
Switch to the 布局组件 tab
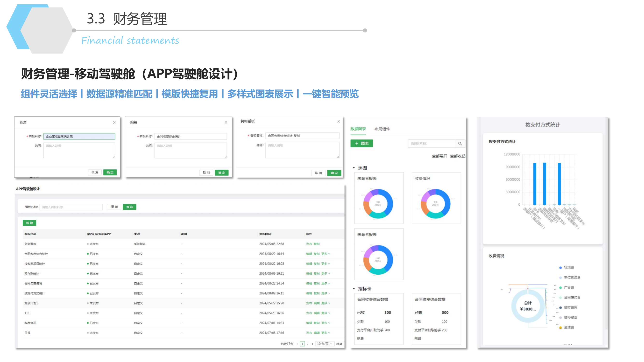[x=382, y=129]
